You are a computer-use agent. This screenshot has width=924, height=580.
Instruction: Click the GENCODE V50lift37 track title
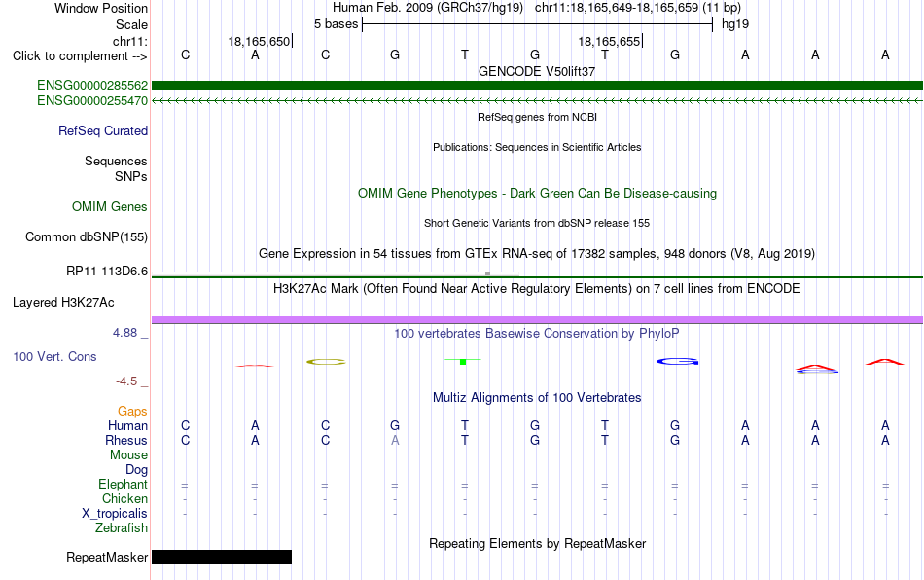click(537, 71)
